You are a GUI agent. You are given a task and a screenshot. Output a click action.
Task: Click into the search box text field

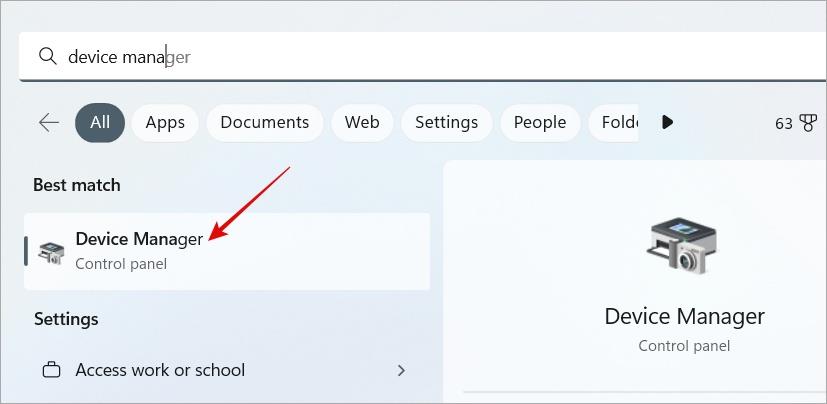pyautogui.click(x=422, y=56)
